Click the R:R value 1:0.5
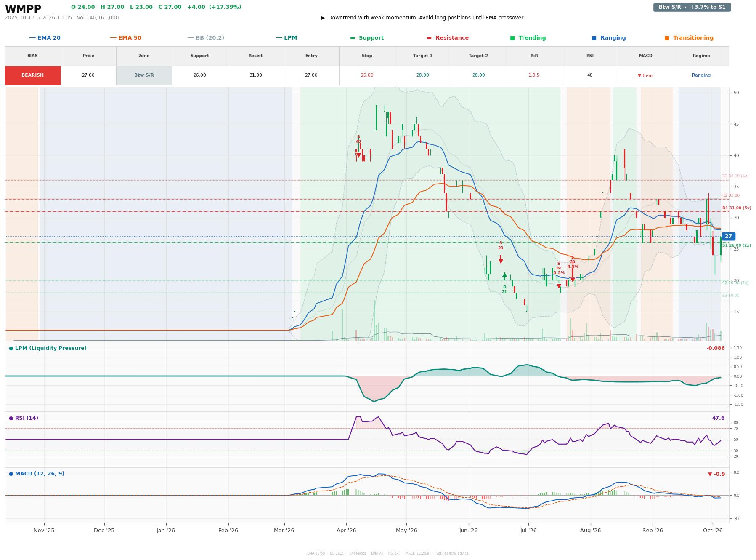 coord(534,75)
